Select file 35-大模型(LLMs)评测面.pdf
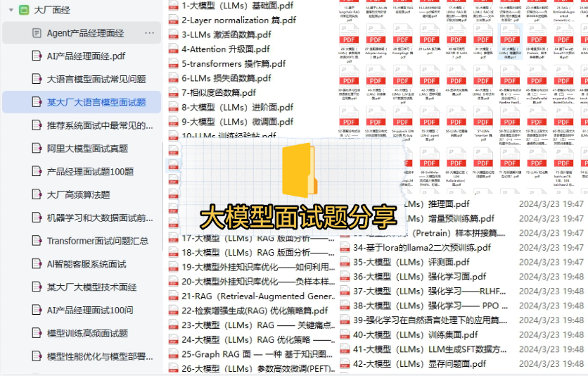Image resolution: width=588 pixels, height=376 pixels. (411, 262)
